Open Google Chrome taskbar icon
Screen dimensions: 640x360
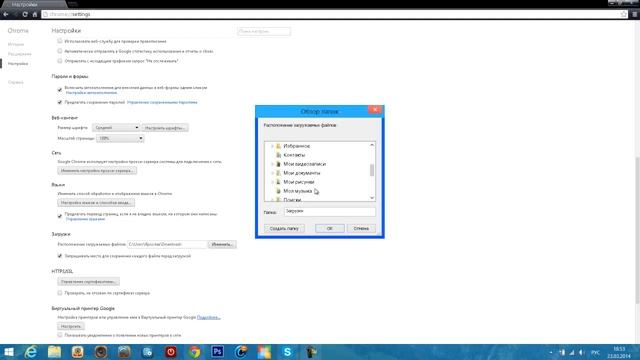(x=194, y=352)
